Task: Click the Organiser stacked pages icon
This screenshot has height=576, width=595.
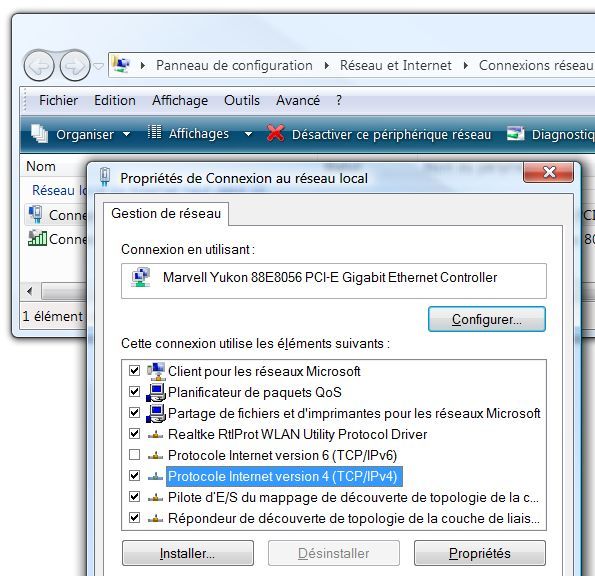Action: pos(39,134)
